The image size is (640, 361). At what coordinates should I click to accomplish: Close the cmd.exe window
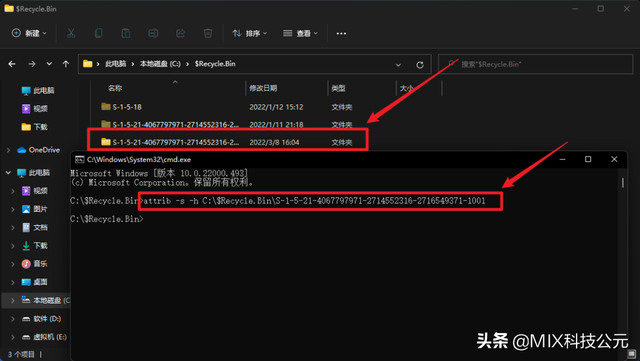(614, 159)
